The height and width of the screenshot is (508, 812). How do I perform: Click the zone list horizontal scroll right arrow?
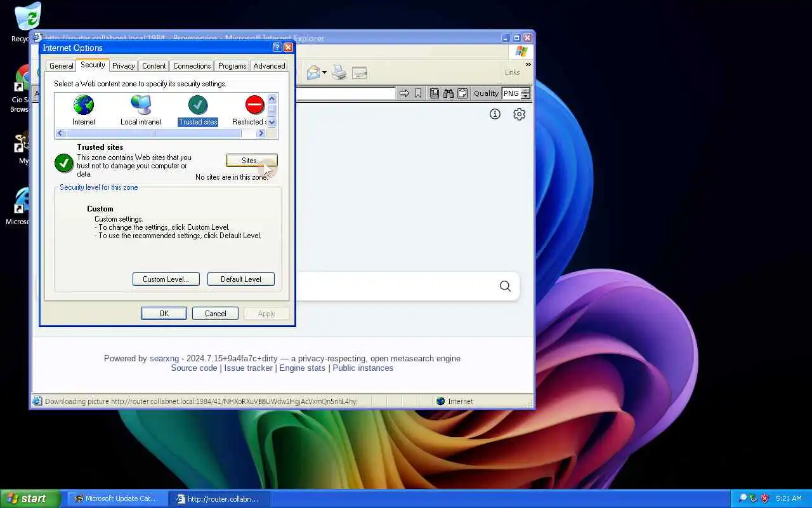click(261, 133)
